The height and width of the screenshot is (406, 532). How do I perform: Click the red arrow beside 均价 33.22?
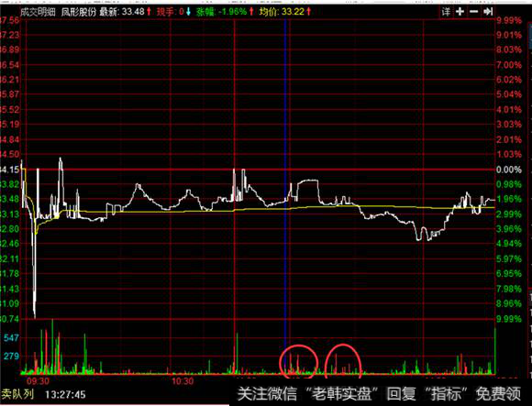click(308, 12)
